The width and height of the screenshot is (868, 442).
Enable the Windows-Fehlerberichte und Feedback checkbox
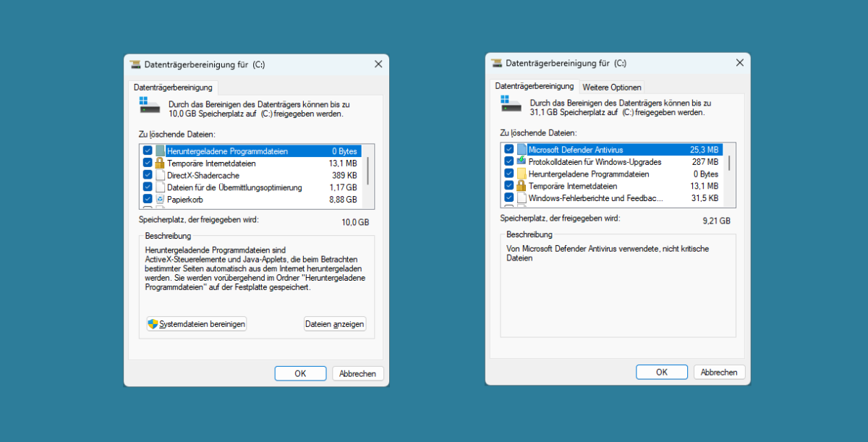tap(509, 197)
